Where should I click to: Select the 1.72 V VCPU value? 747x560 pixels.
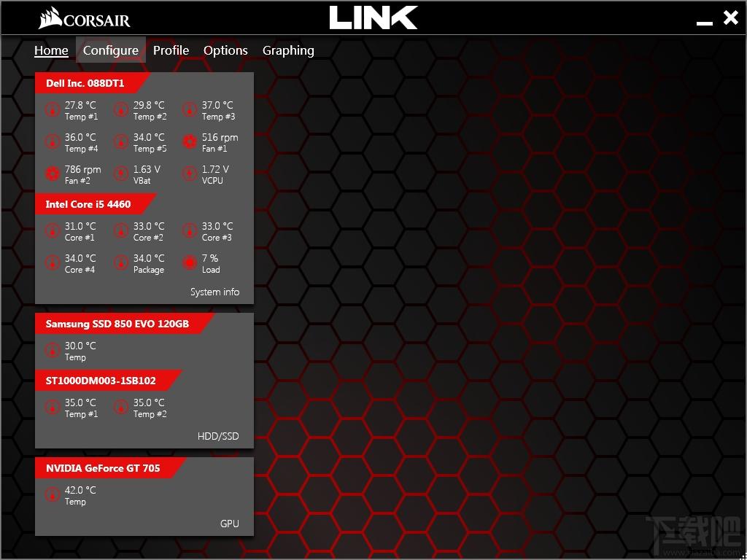(215, 169)
